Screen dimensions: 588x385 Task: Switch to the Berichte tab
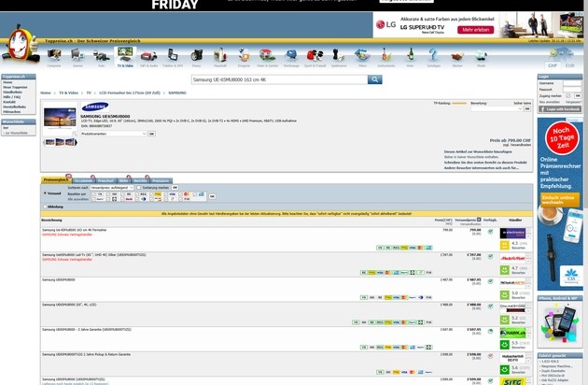point(140,180)
